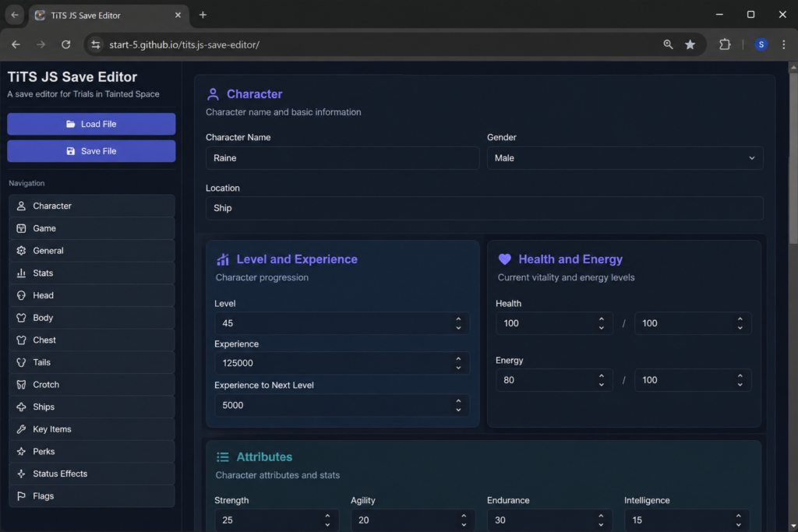Click the Chest icon in navigation
Image resolution: width=798 pixels, height=532 pixels.
(21, 340)
